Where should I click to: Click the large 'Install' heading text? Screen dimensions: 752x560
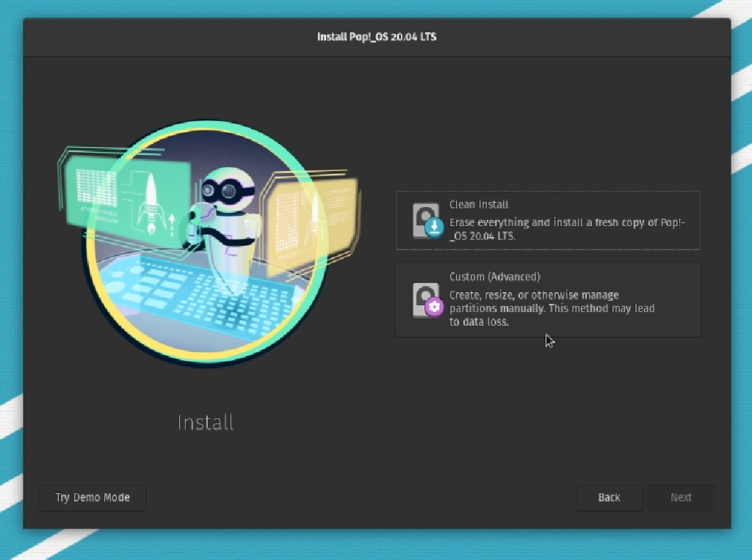[205, 422]
